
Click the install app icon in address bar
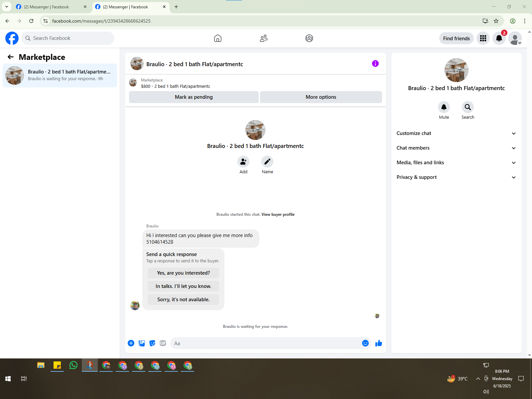point(485,21)
